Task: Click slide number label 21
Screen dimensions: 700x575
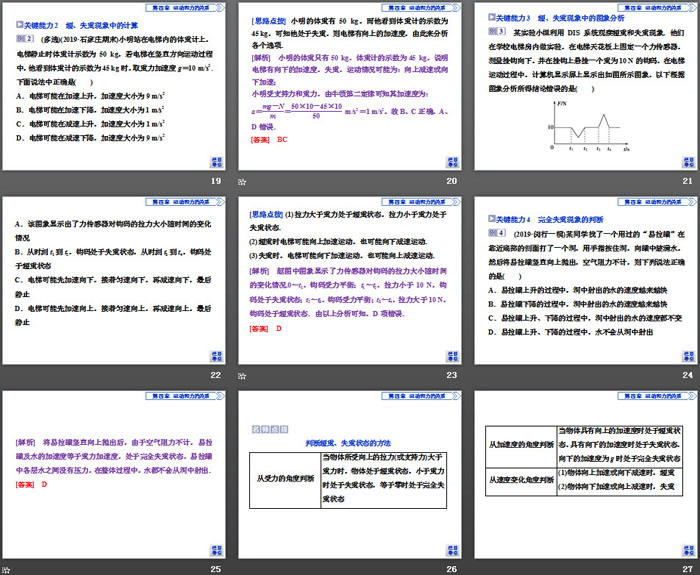Action: click(688, 181)
